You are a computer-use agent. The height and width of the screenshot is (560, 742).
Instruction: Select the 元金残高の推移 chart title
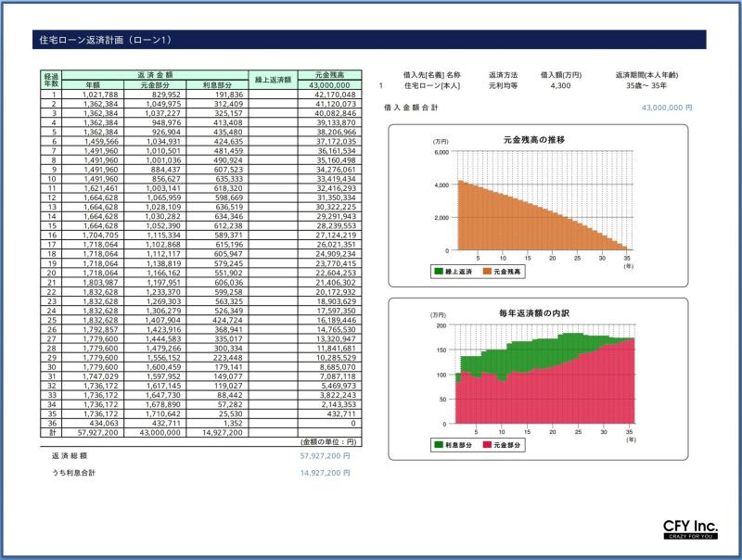coord(533,138)
